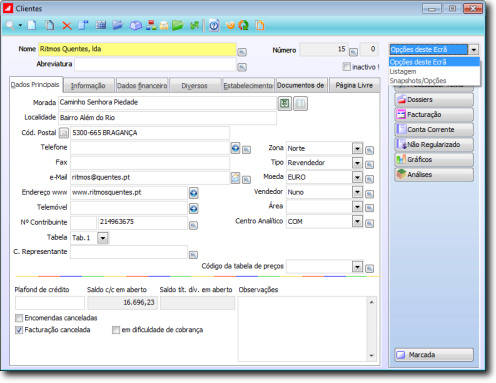Click the orange undo arrow icon

pyautogui.click(x=230, y=25)
